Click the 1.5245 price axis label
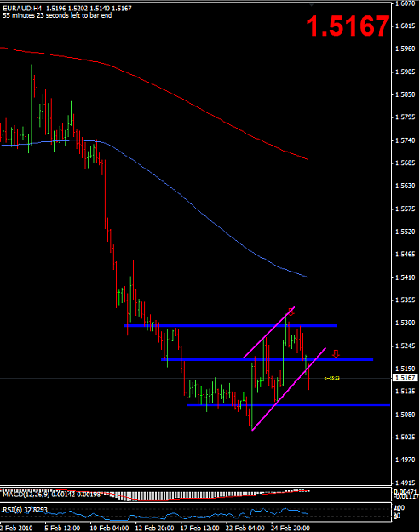Image resolution: width=420 pixels, height=532 pixels. click(405, 346)
